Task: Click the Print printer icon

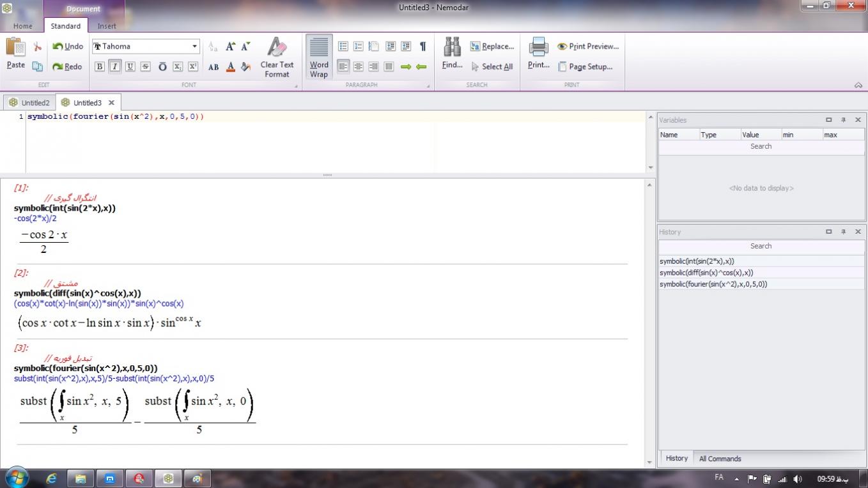Action: (538, 49)
